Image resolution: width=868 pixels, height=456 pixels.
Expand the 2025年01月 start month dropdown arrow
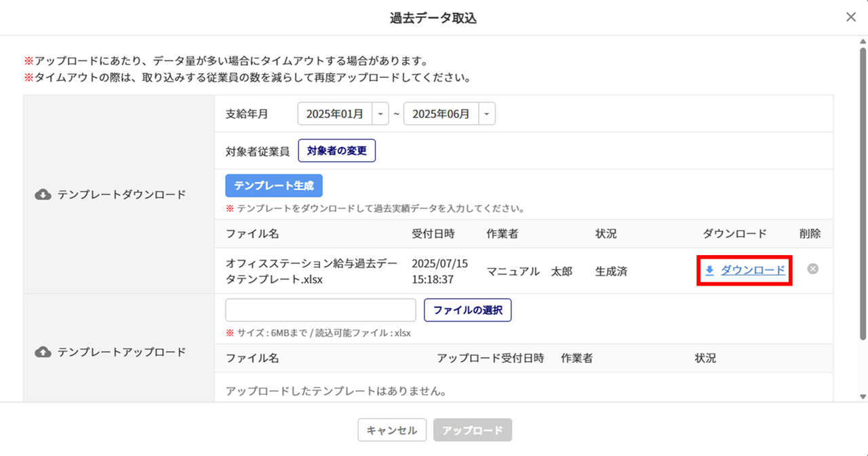380,114
